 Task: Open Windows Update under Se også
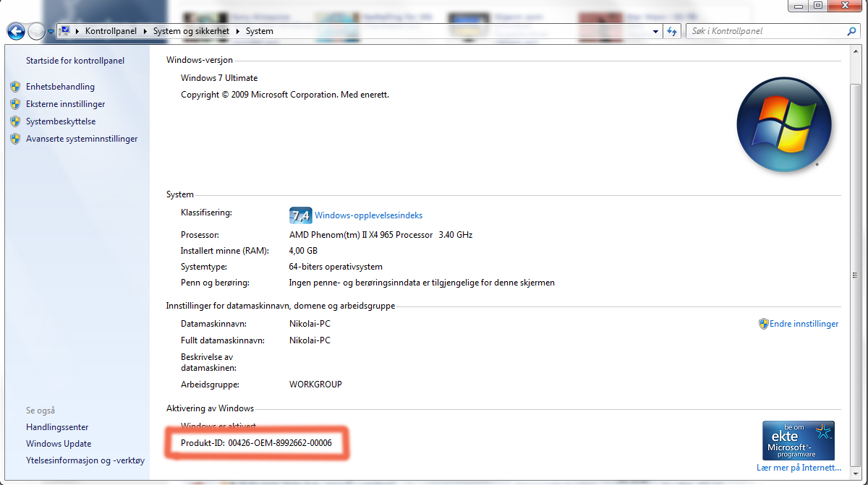click(59, 444)
